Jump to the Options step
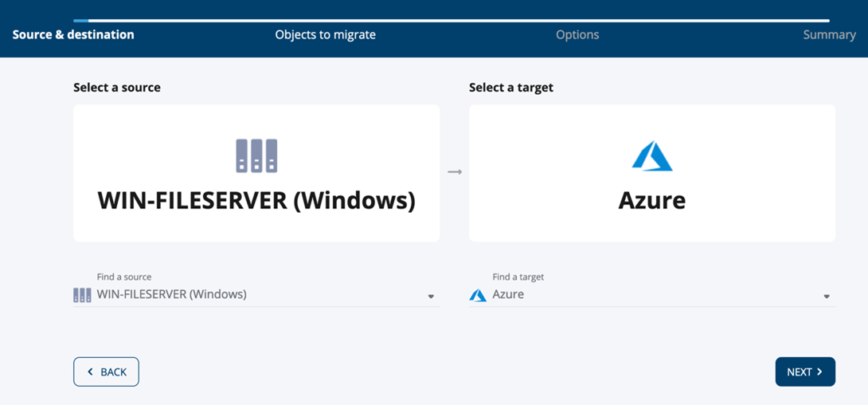This screenshot has height=405, width=868. (577, 35)
